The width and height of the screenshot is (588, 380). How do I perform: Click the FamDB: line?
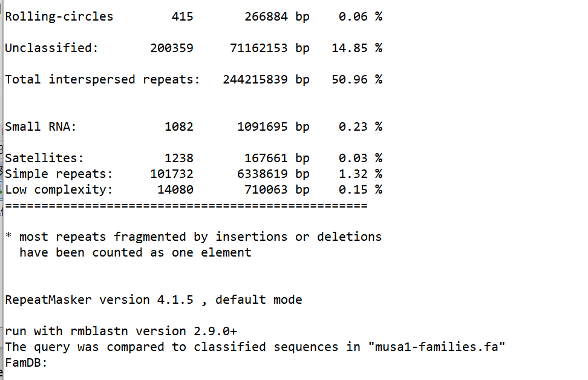coord(26,362)
